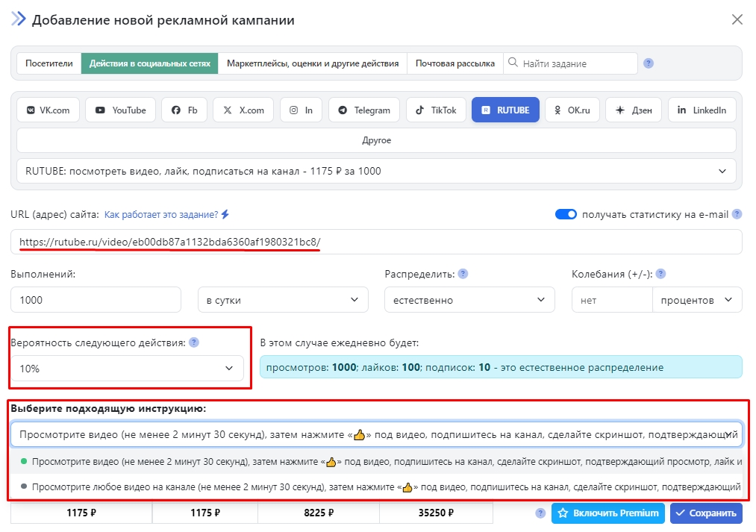Select the VK.com social network button
The height and width of the screenshot is (532, 756).
48,110
